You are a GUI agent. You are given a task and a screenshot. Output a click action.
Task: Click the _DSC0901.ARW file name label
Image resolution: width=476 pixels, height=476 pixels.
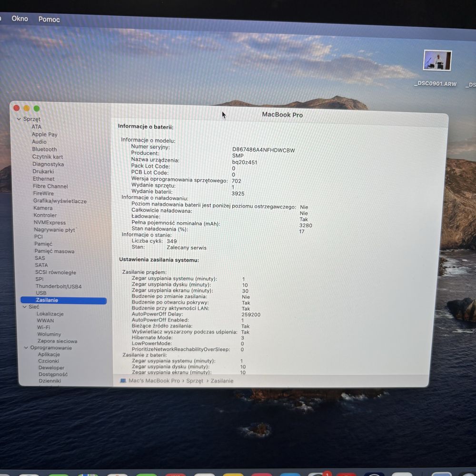click(435, 83)
